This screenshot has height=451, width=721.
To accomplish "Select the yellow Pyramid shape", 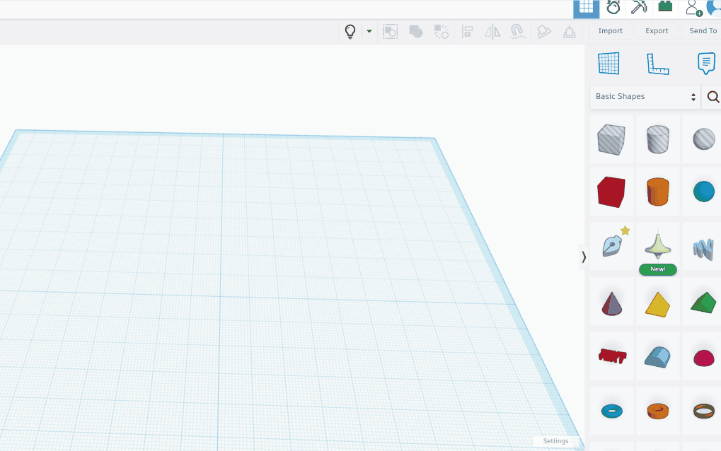I will click(658, 302).
